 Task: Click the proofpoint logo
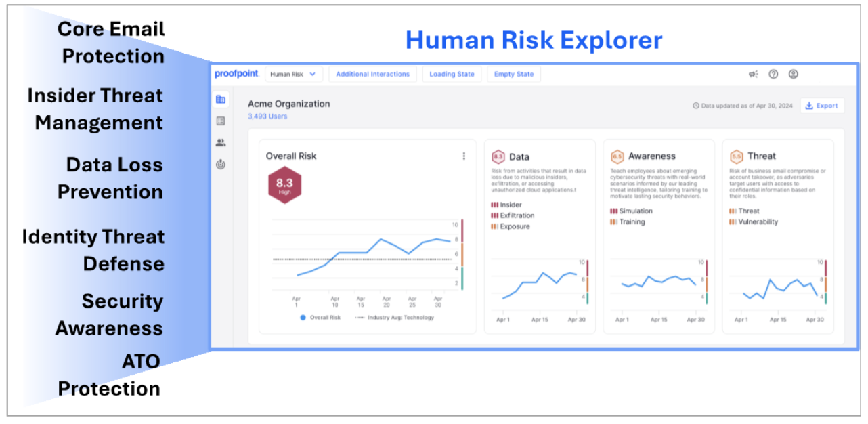click(x=236, y=74)
